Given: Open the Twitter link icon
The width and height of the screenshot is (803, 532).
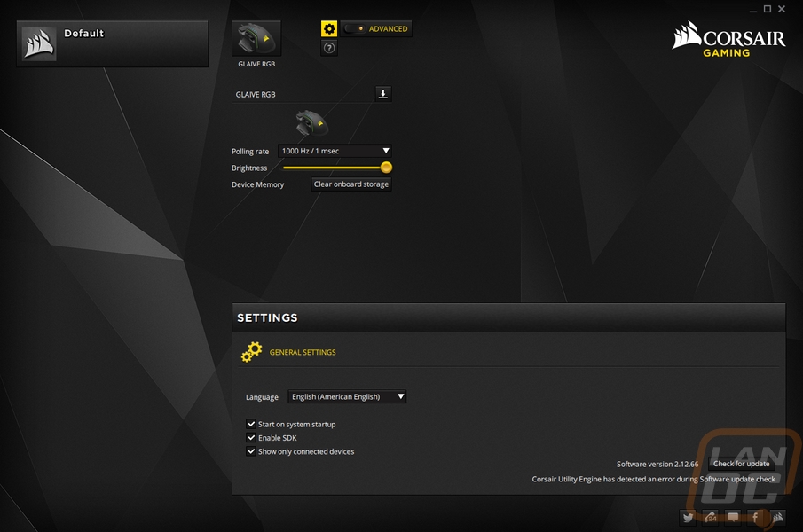Looking at the screenshot, I should [x=688, y=517].
